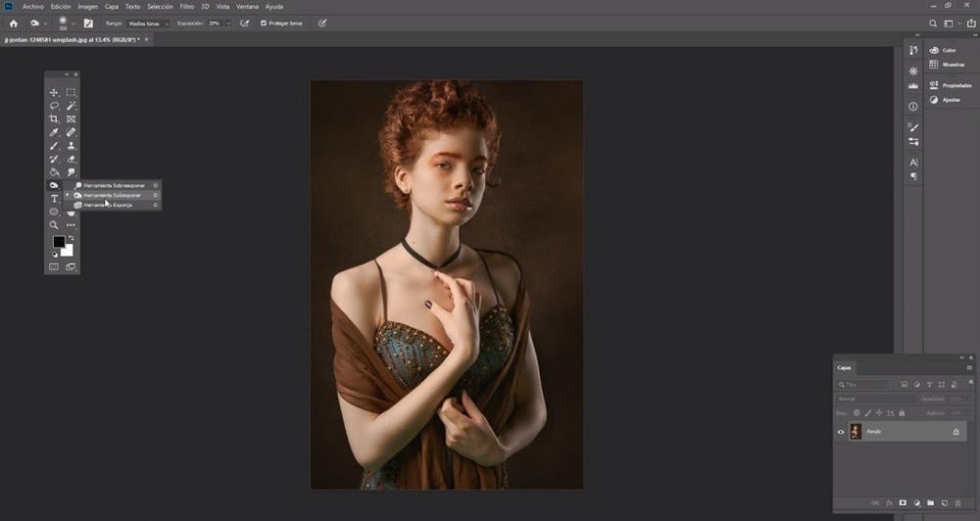Open the brush settings panel toggle icon
This screenshot has width=980, height=521.
point(88,24)
